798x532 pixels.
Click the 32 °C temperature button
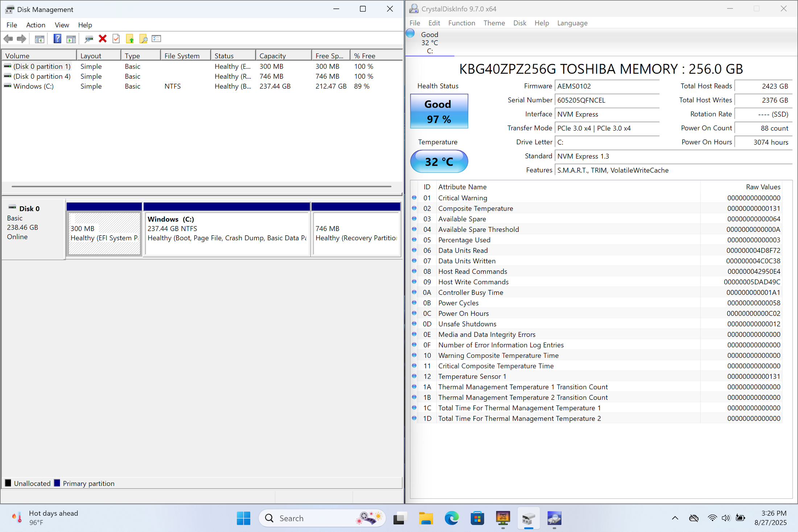coord(439,161)
